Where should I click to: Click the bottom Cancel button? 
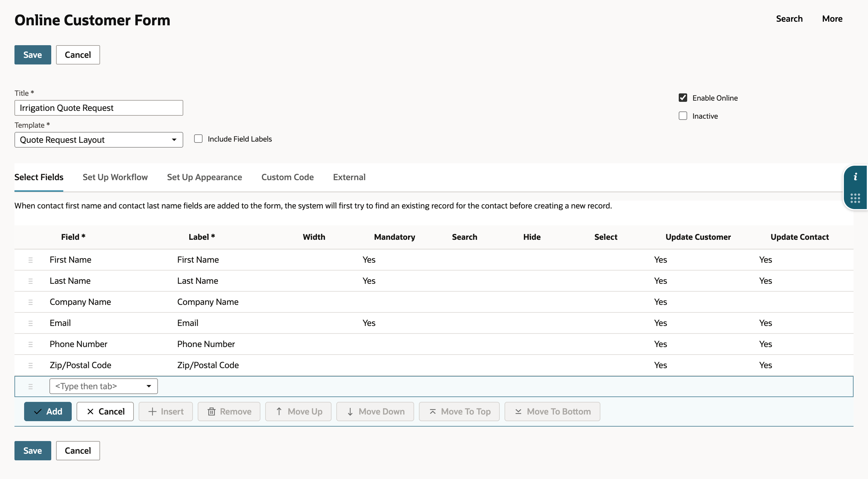[x=78, y=451]
